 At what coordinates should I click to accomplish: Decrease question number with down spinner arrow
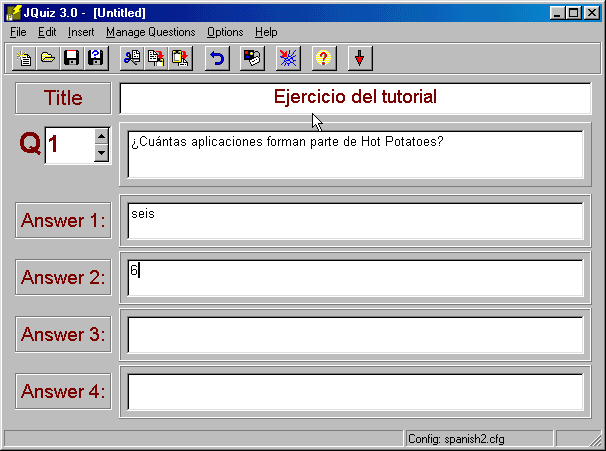101,153
